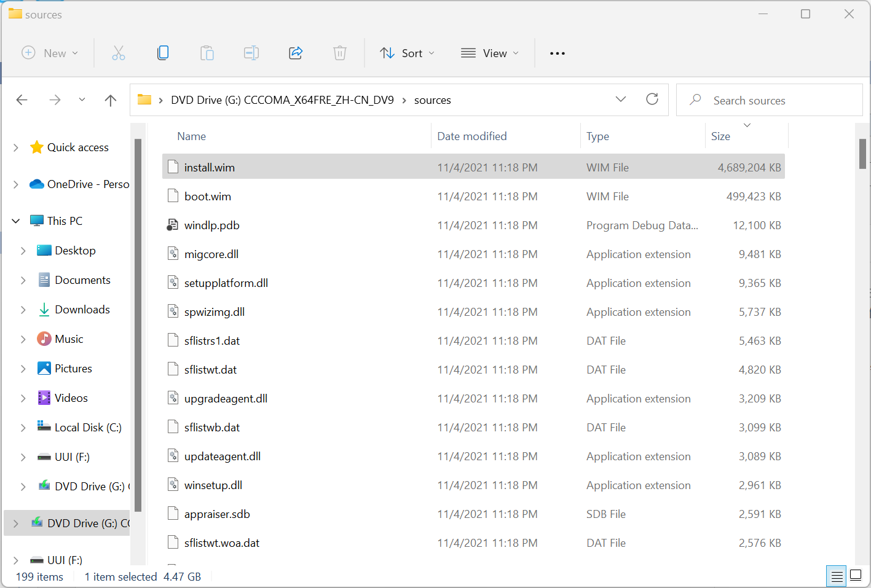Image resolution: width=871 pixels, height=588 pixels.
Task: Click the file list vertical scrollbar
Action: (x=862, y=153)
